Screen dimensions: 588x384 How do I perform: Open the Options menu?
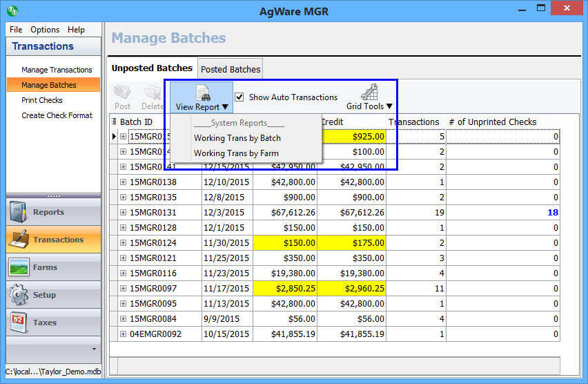[45, 30]
